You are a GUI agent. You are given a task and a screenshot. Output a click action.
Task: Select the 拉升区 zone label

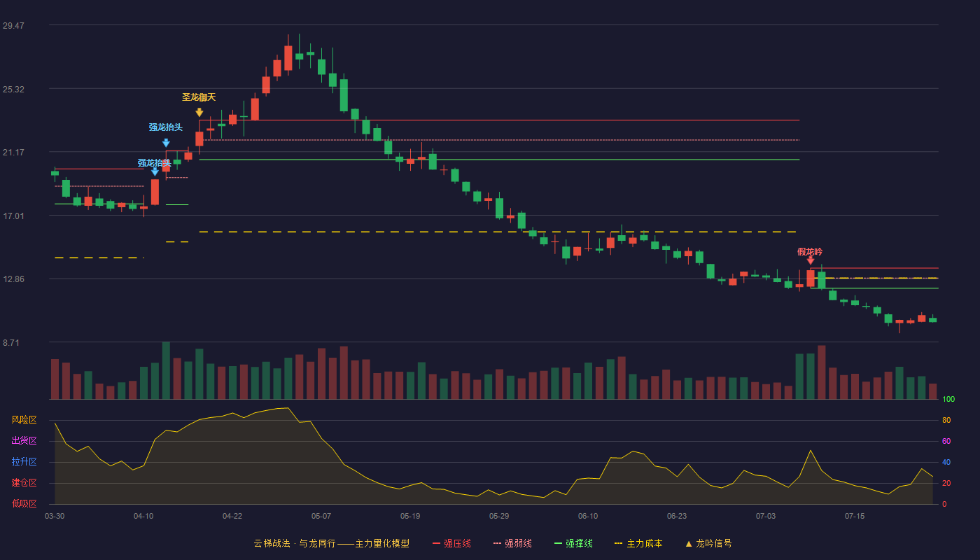(x=24, y=462)
